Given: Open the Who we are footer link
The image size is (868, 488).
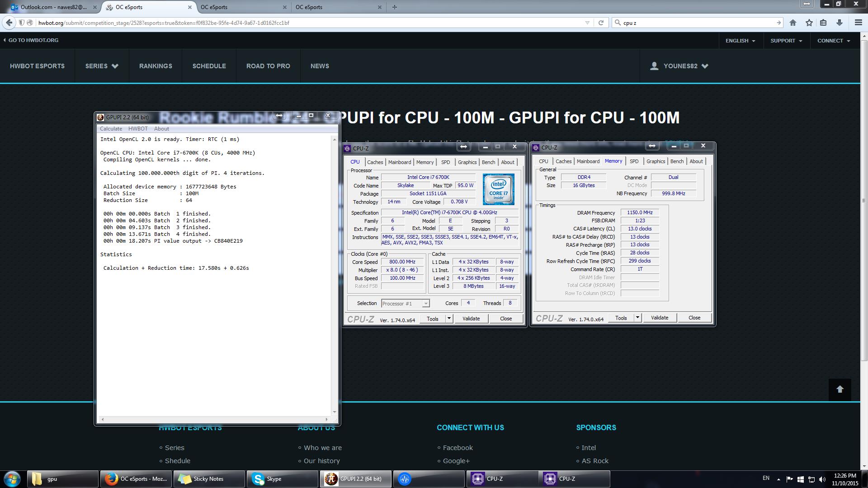Looking at the screenshot, I should coord(323,448).
